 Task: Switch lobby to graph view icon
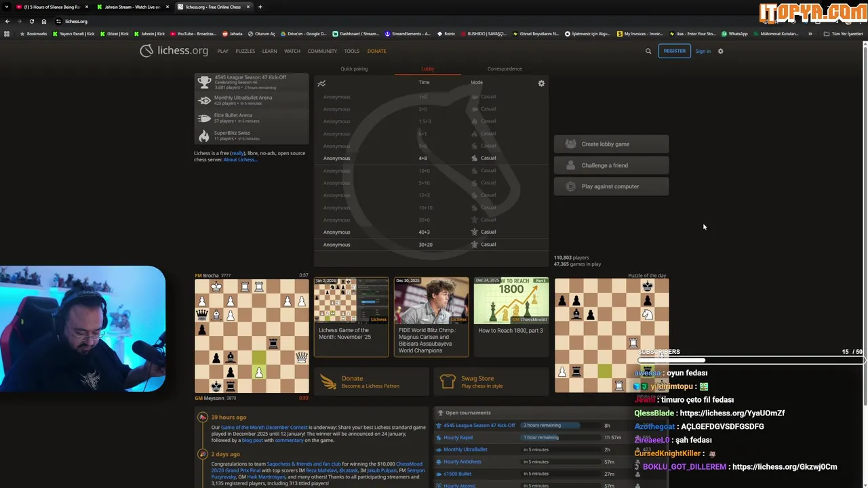tap(321, 83)
